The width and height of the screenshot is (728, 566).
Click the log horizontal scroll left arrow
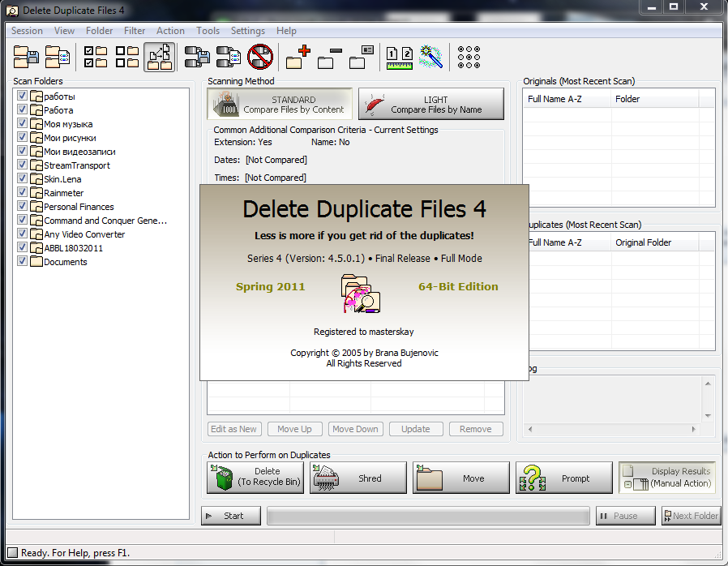pos(530,429)
